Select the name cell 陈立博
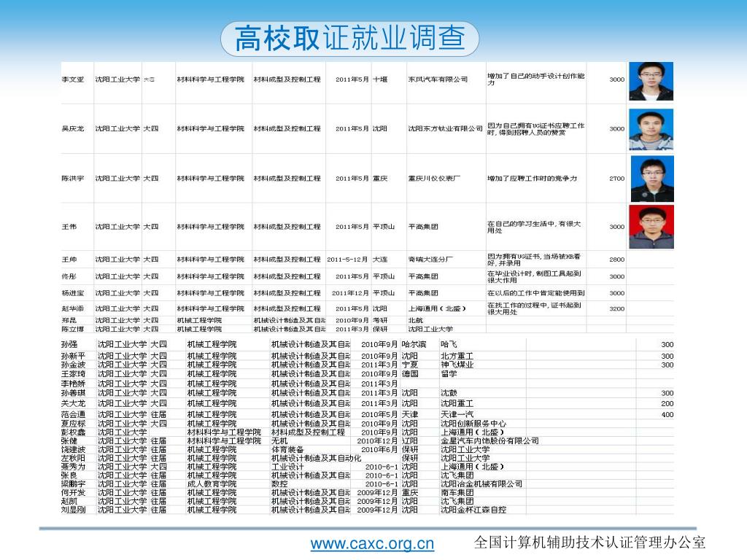747x560 pixels. (73, 329)
